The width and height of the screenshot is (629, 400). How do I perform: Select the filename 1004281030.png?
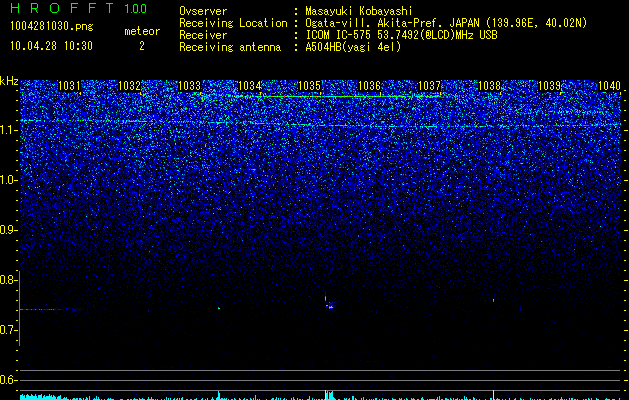(x=51, y=26)
